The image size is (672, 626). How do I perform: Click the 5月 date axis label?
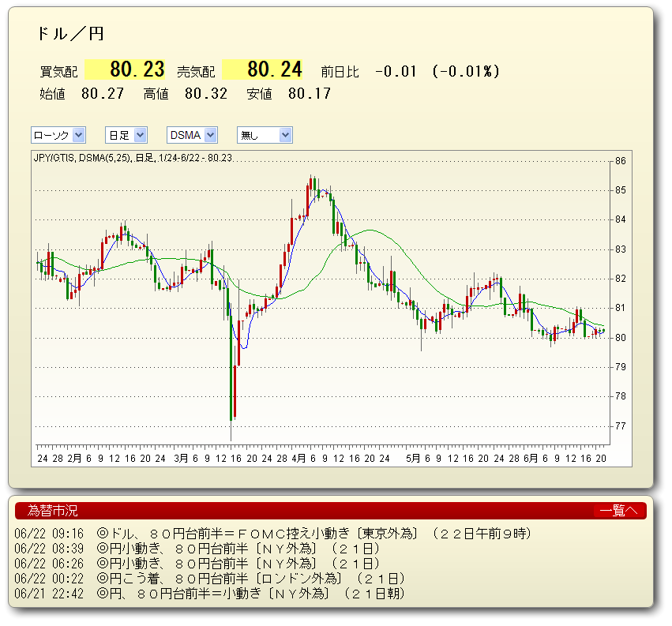413,459
